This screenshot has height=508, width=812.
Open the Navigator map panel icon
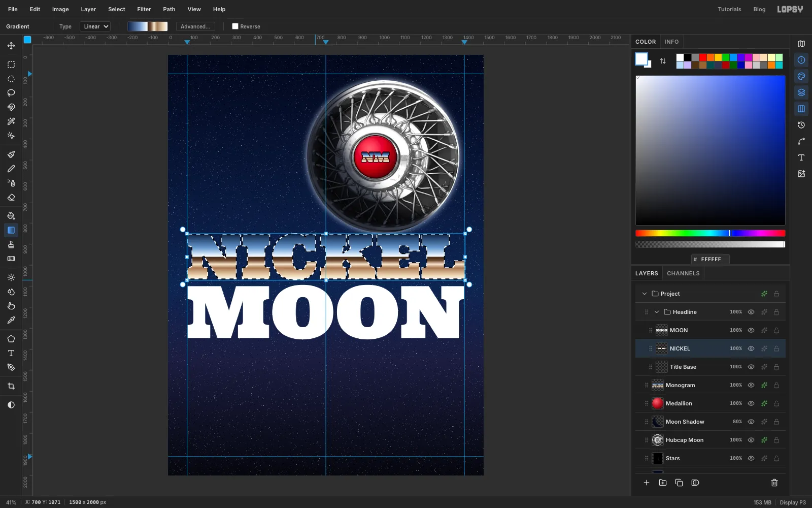coord(801,44)
